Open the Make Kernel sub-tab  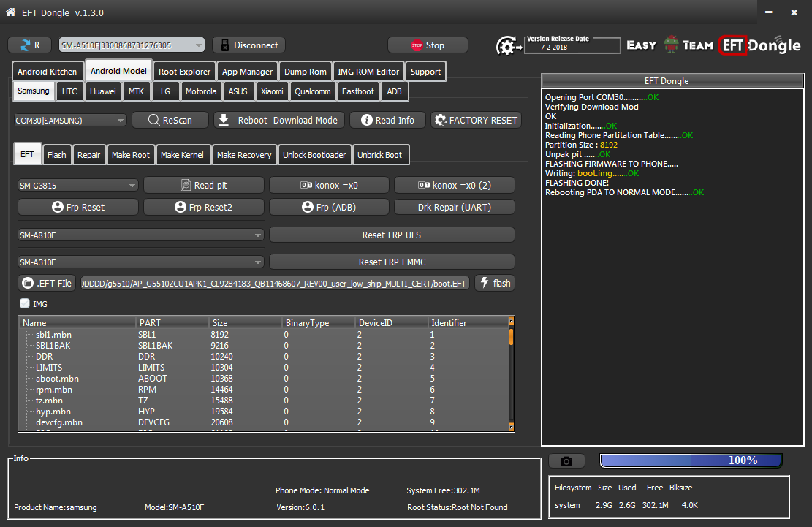[182, 155]
